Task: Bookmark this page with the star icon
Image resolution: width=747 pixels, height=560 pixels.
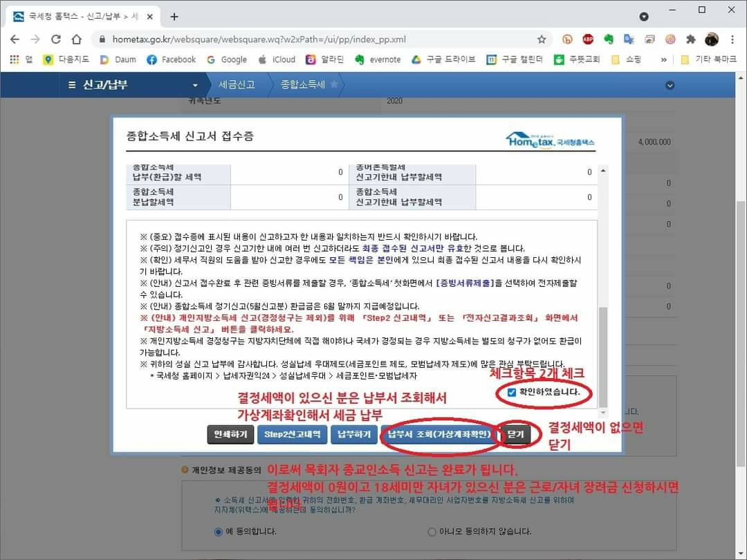Action: click(542, 39)
